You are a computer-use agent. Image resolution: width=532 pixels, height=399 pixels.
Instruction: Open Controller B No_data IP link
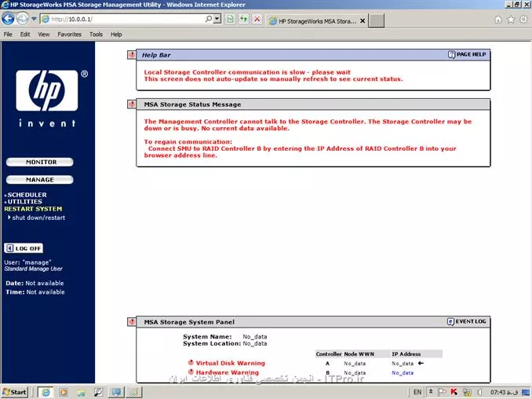tap(403, 373)
